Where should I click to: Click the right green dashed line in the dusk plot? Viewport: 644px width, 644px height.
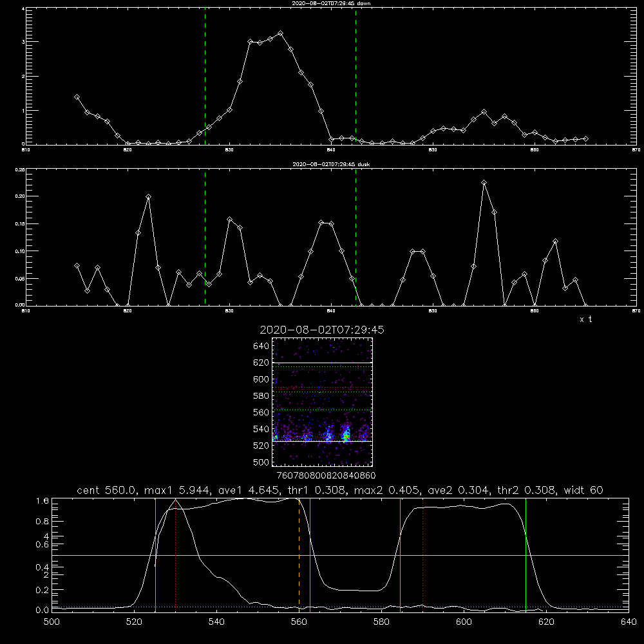click(x=355, y=238)
